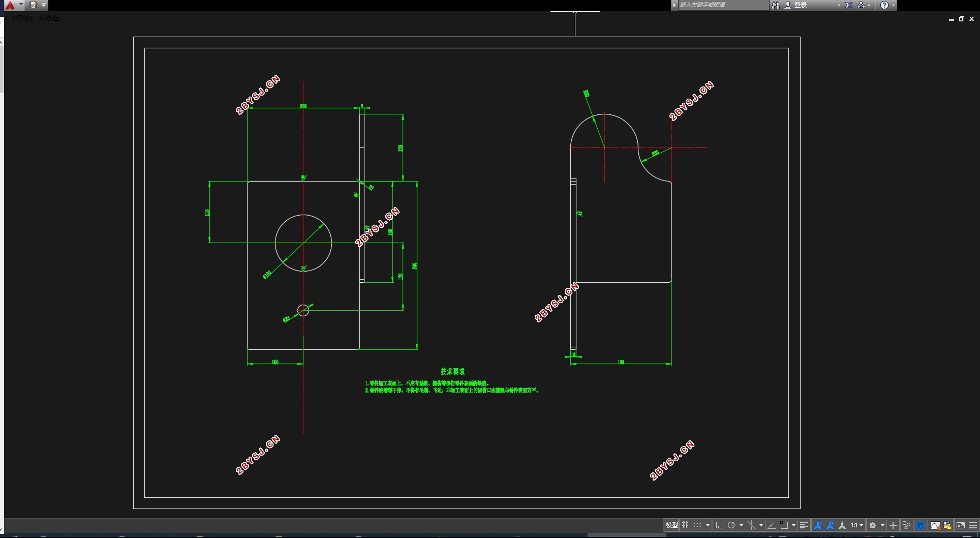The height and width of the screenshot is (538, 980).
Task: Click the isolate objects shapes icon
Action: coord(906,525)
